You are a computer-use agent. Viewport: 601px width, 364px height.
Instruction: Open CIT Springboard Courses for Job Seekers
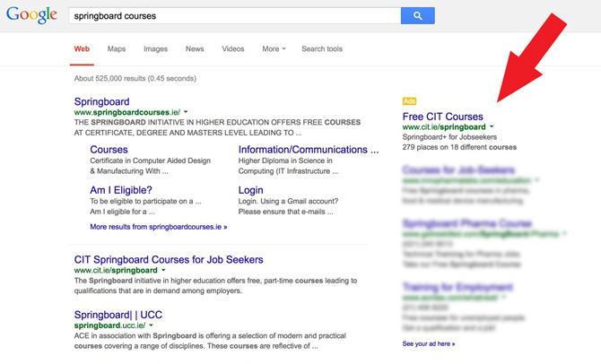pyautogui.click(x=169, y=259)
